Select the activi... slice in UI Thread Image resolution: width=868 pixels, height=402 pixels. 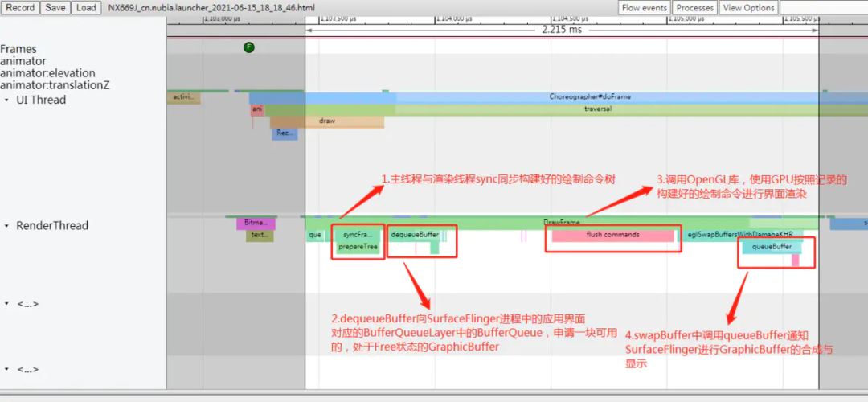[183, 97]
